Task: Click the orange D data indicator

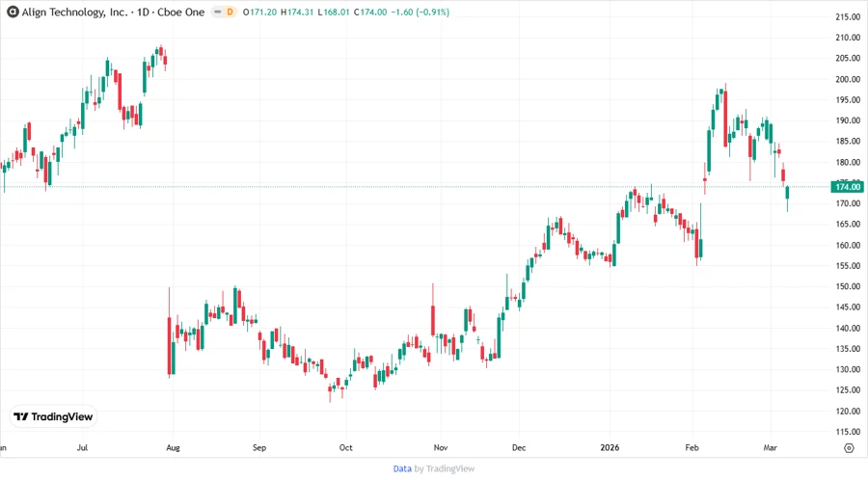Action: tap(230, 12)
